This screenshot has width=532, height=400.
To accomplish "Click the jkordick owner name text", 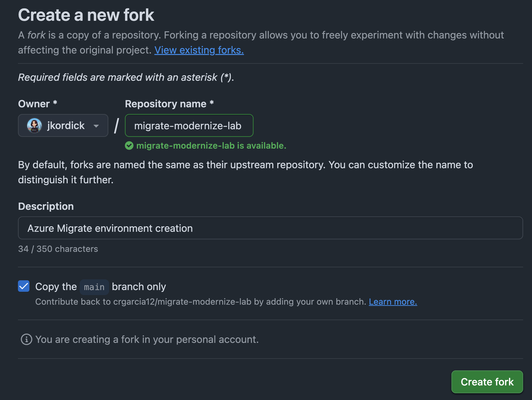I will click(66, 125).
